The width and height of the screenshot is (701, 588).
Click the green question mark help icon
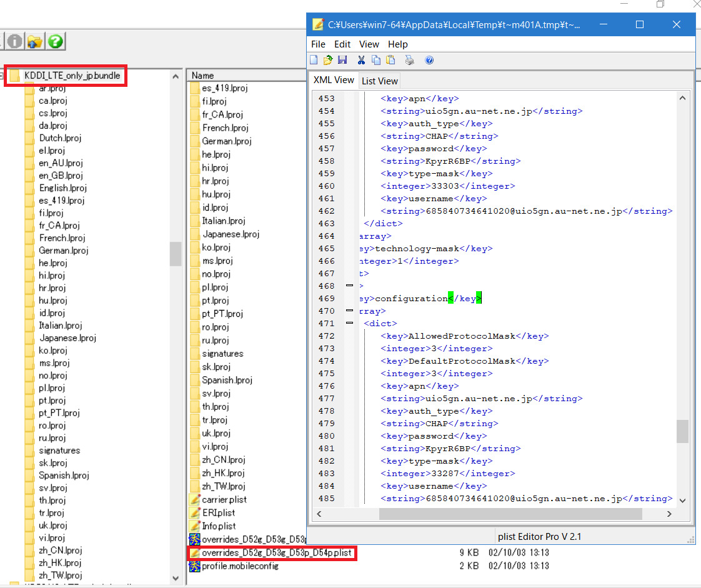pyautogui.click(x=56, y=42)
